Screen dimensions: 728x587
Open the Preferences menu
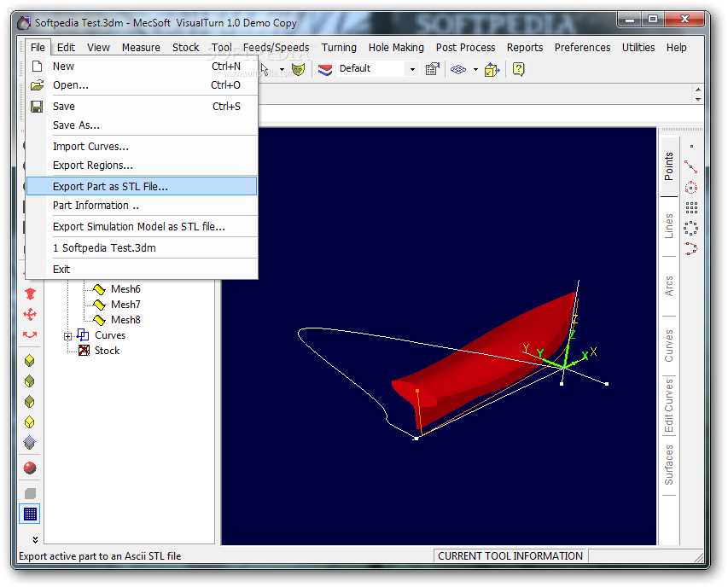point(582,47)
